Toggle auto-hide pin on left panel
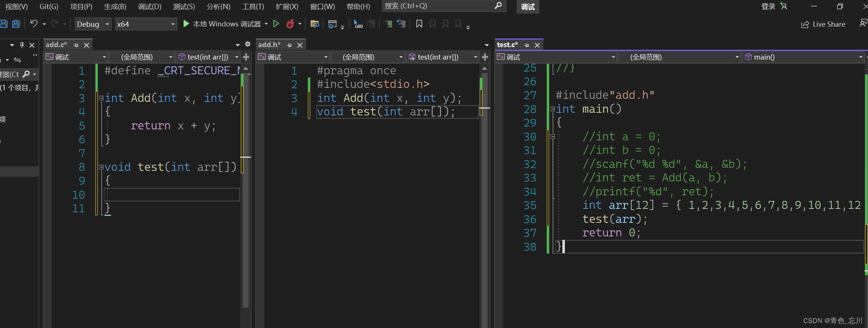Image resolution: width=868 pixels, height=328 pixels. click(22, 45)
